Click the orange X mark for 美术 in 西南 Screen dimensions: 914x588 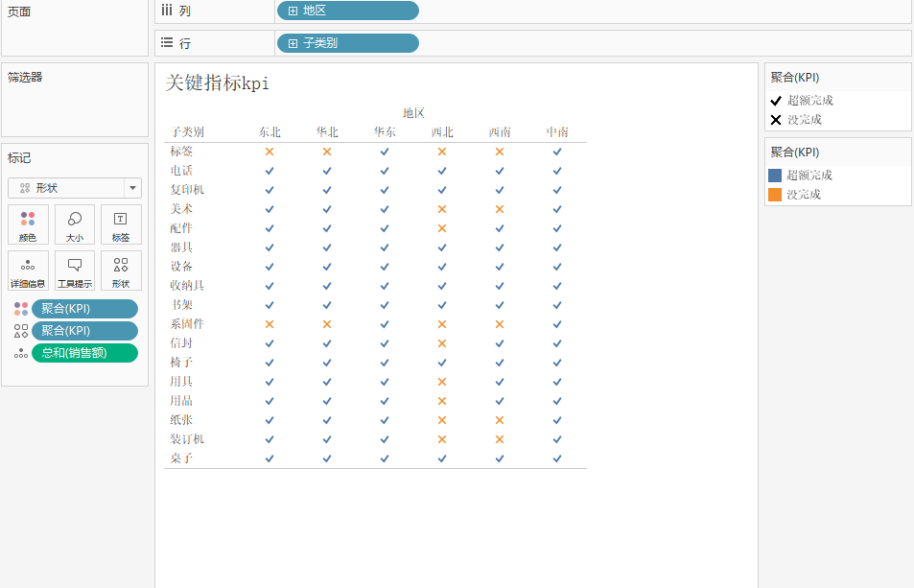coord(500,209)
